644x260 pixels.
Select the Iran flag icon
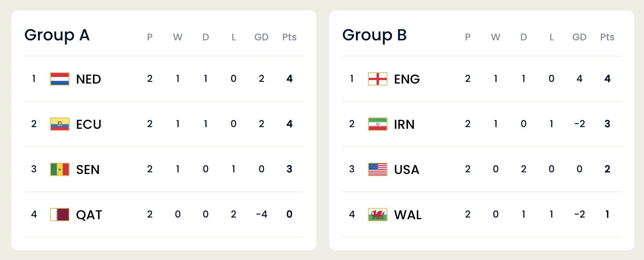[x=378, y=124]
